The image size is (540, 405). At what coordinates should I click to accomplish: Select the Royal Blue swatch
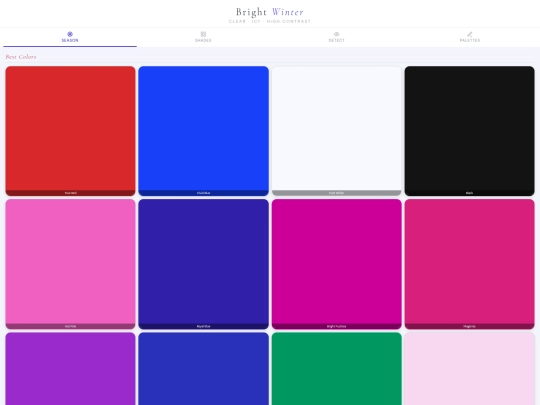click(204, 264)
